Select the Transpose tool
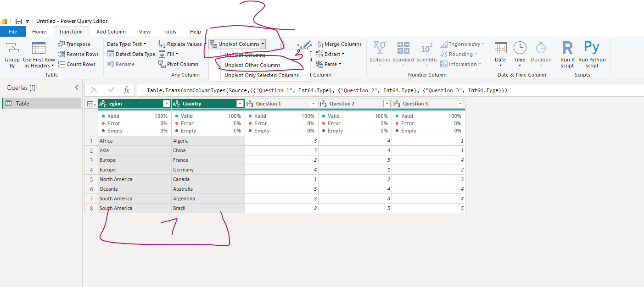This screenshot has height=287, width=644. click(74, 44)
